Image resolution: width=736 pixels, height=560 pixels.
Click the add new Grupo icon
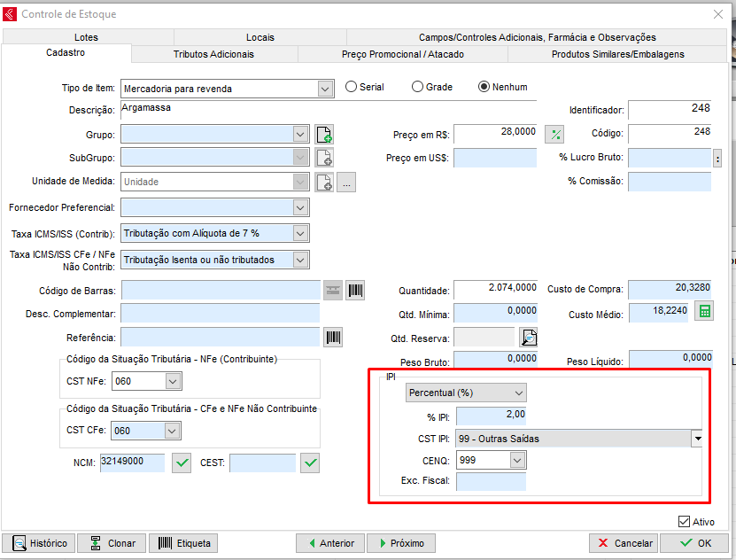[x=324, y=135]
